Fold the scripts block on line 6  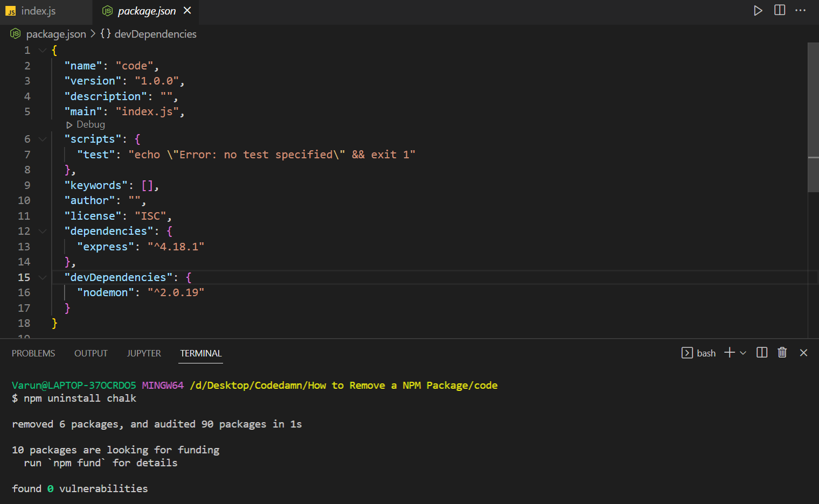click(x=42, y=138)
